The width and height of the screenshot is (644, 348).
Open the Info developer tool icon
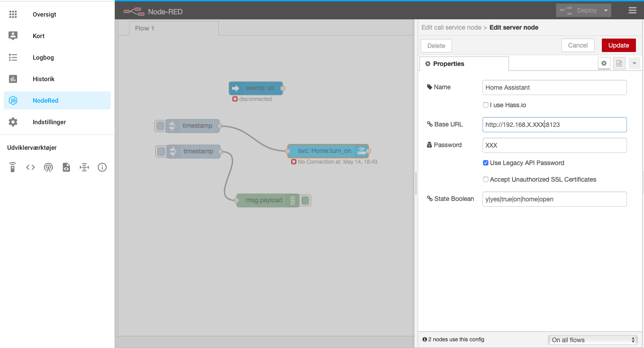102,167
